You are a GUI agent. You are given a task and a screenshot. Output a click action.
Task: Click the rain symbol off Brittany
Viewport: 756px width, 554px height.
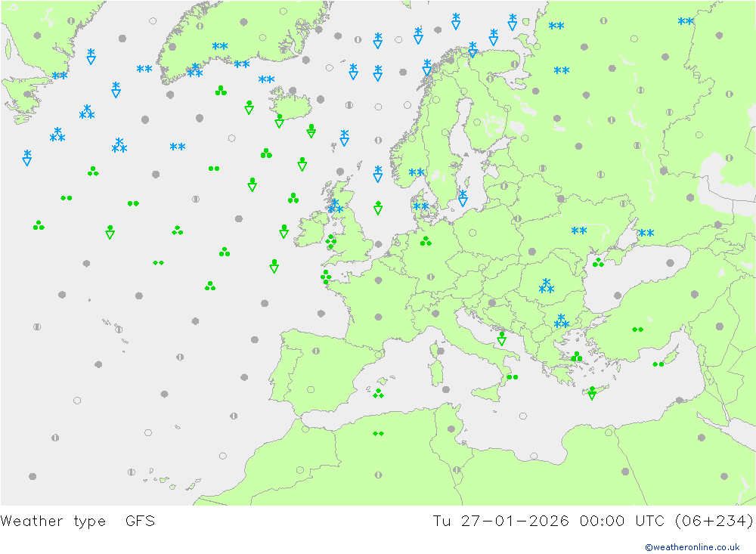click(x=326, y=277)
